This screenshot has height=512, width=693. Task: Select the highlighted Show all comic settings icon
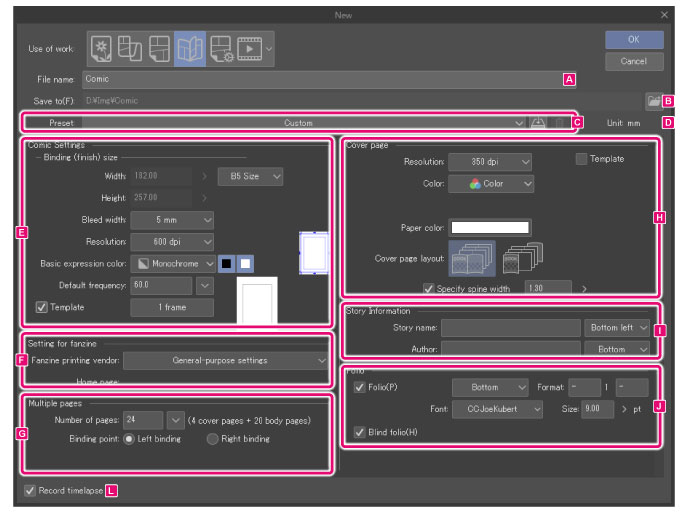click(190, 49)
